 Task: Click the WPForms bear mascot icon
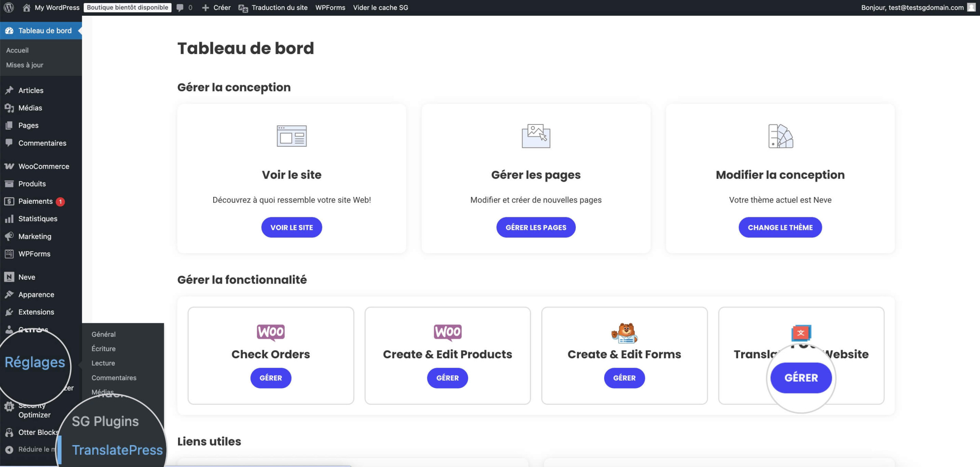[x=624, y=333]
